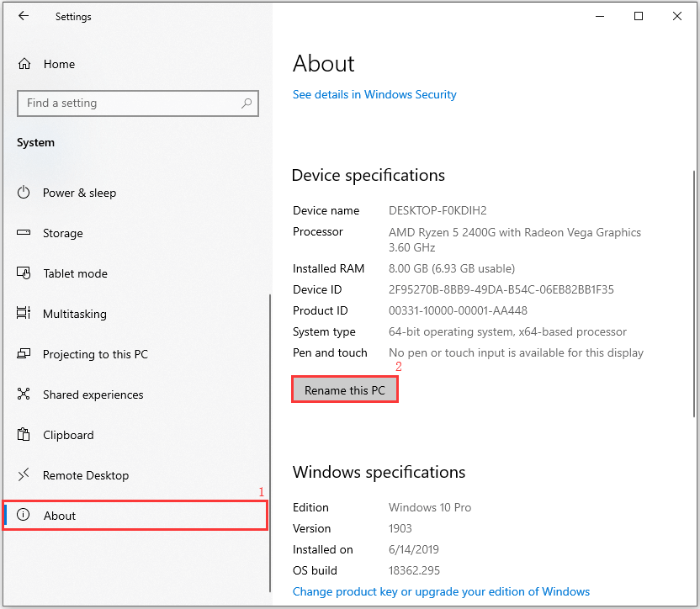700x609 pixels.
Task: Open See details in Windows Security link
Action: (374, 95)
